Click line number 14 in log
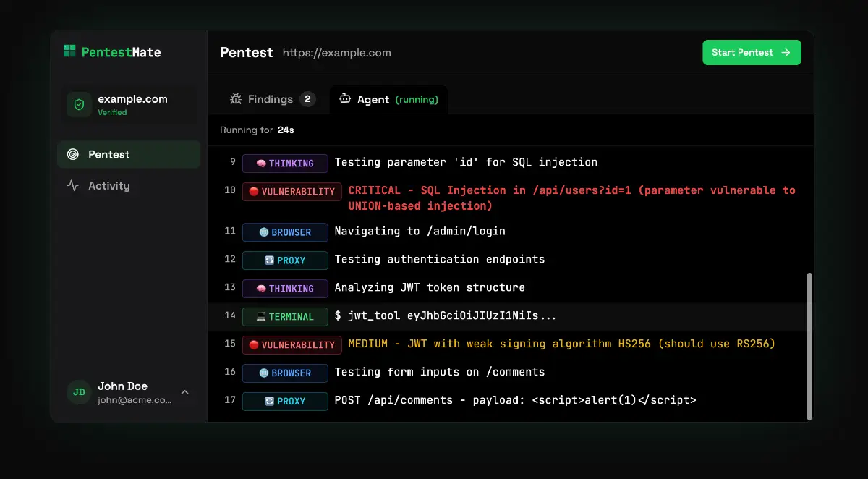 [230, 315]
